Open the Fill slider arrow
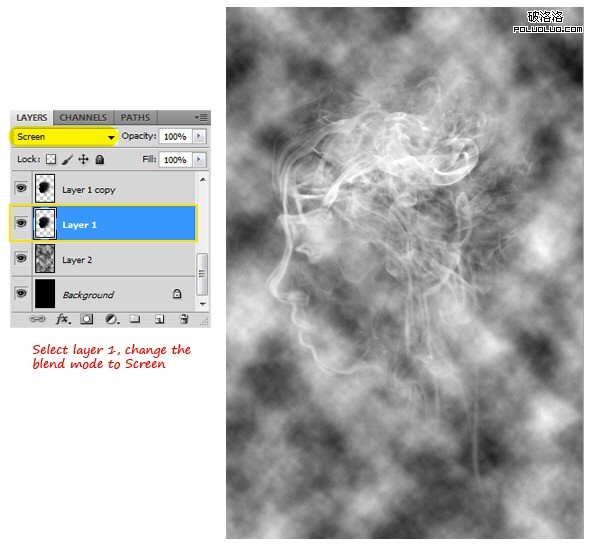The width and height of the screenshot is (593, 549). pyautogui.click(x=199, y=160)
